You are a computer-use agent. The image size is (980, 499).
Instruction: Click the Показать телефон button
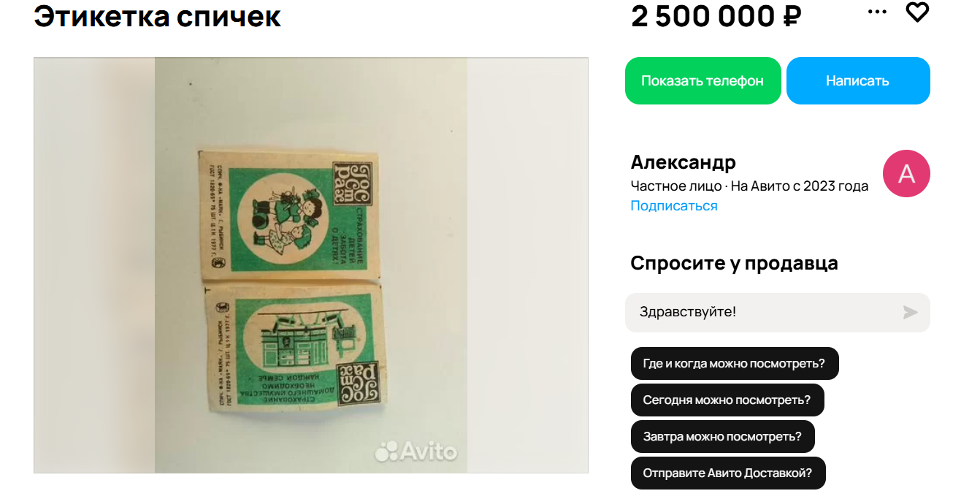coord(703,80)
